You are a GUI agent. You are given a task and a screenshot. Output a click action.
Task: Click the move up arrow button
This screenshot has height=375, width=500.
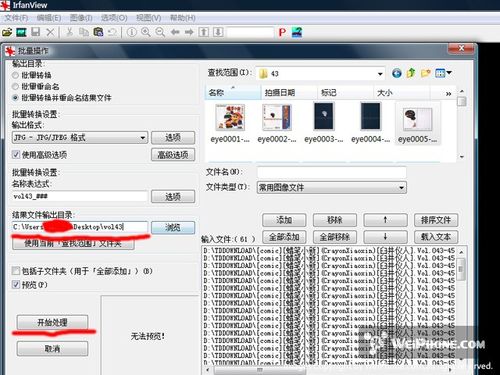[385, 220]
